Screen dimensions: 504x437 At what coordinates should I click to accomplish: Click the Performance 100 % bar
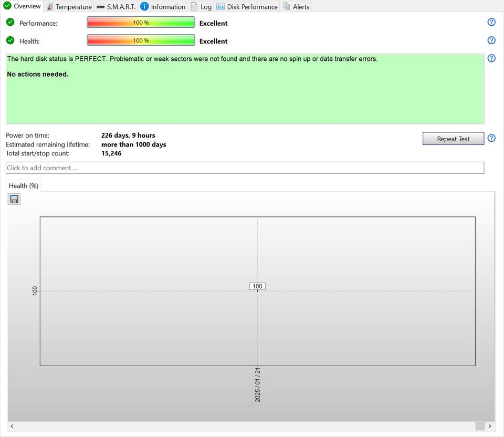point(141,23)
